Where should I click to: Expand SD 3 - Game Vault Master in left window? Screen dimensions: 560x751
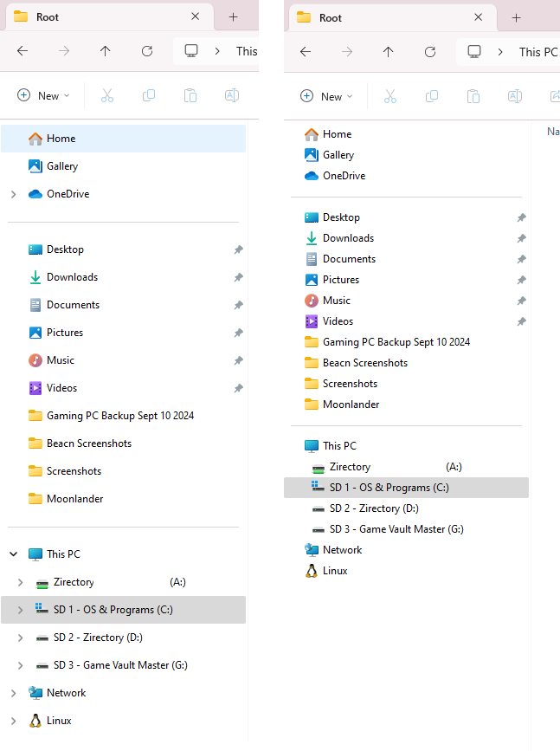20,665
